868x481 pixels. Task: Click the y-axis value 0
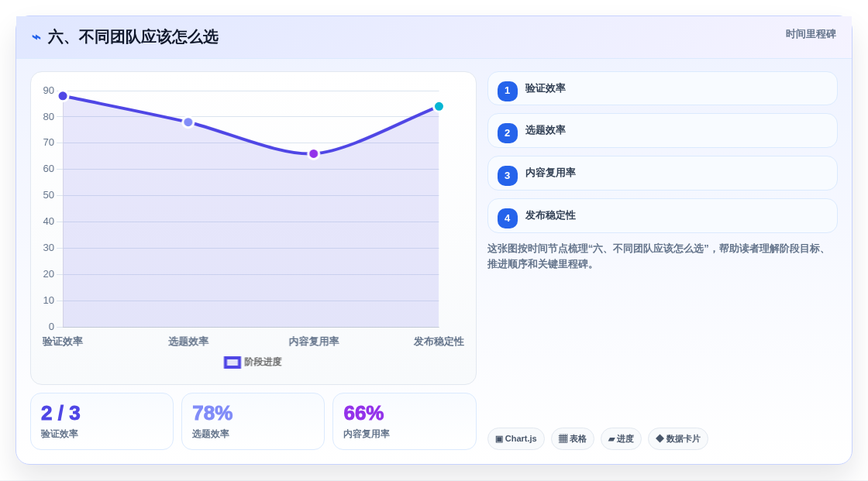coord(51,327)
